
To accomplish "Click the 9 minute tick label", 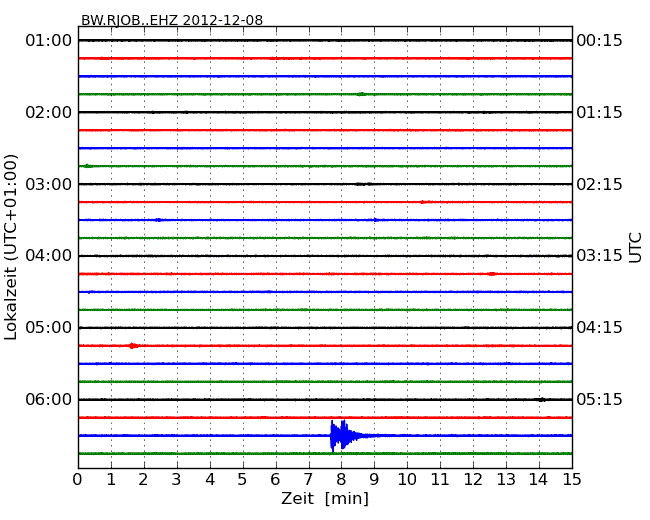I will point(374,480).
